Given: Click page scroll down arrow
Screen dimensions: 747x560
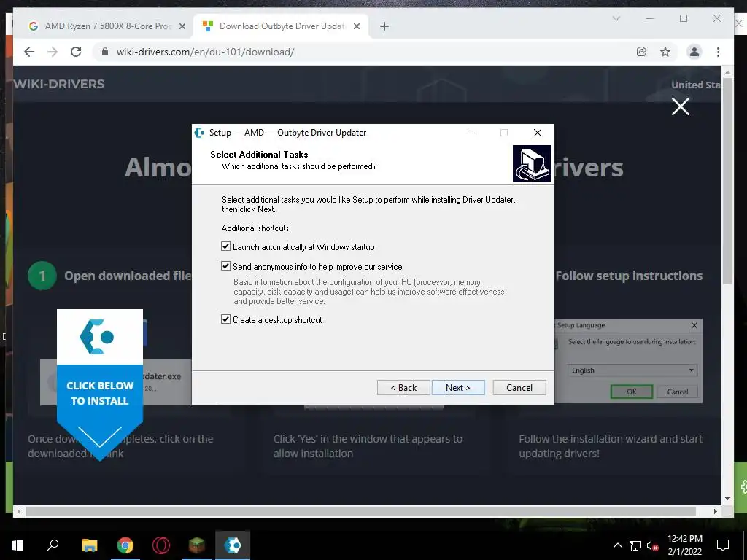Looking at the screenshot, I should (727, 499).
